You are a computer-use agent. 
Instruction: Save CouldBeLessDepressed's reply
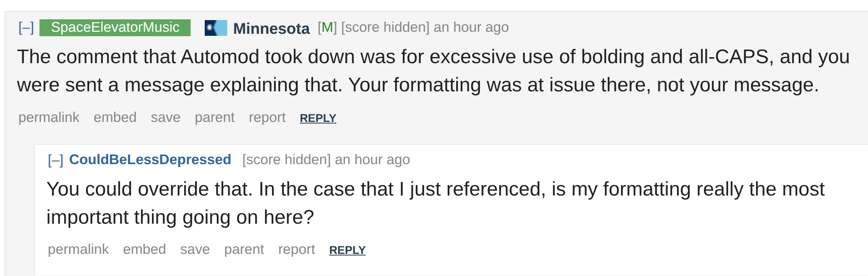(x=195, y=249)
